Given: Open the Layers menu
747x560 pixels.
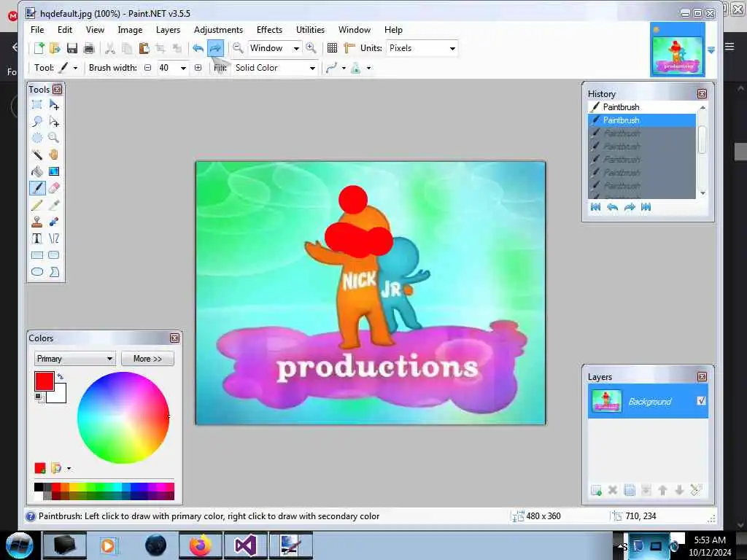Looking at the screenshot, I should pos(169,29).
